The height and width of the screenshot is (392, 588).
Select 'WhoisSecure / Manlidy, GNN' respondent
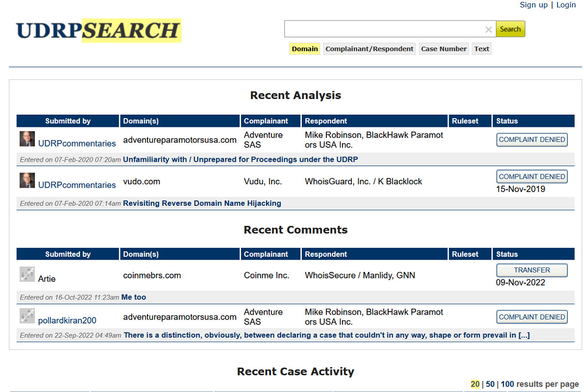click(x=360, y=275)
